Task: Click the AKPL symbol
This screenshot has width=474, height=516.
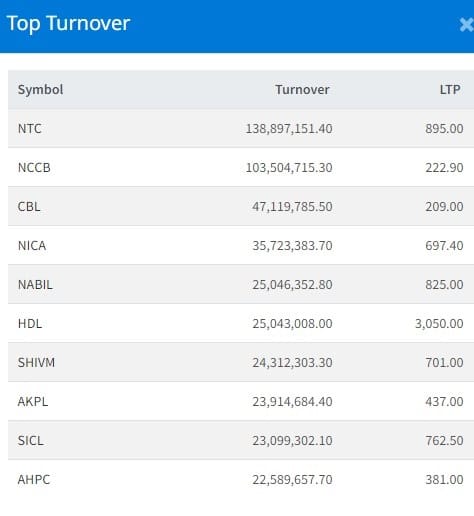Action: 33,402
